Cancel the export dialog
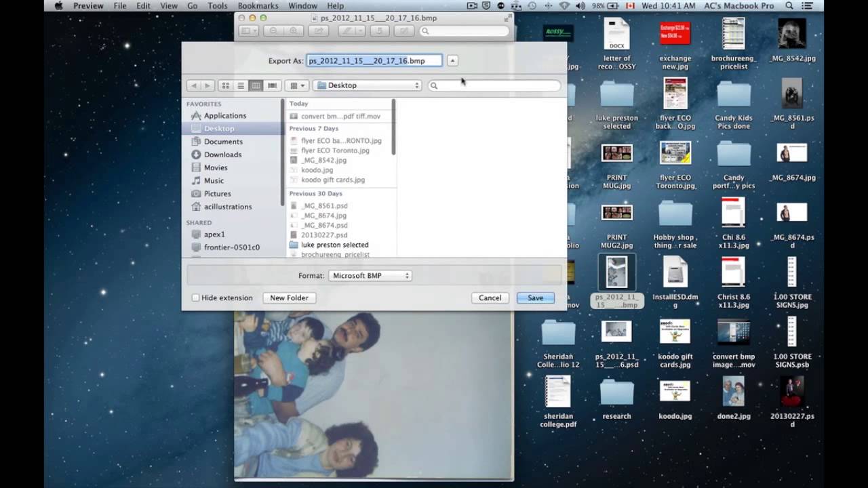Screen dimensions: 868x488 tap(490, 298)
